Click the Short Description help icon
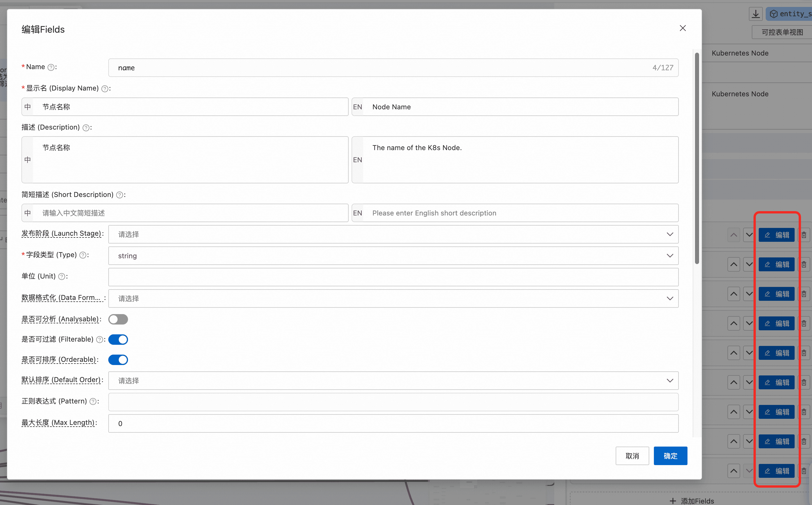The image size is (812, 505). click(x=120, y=195)
